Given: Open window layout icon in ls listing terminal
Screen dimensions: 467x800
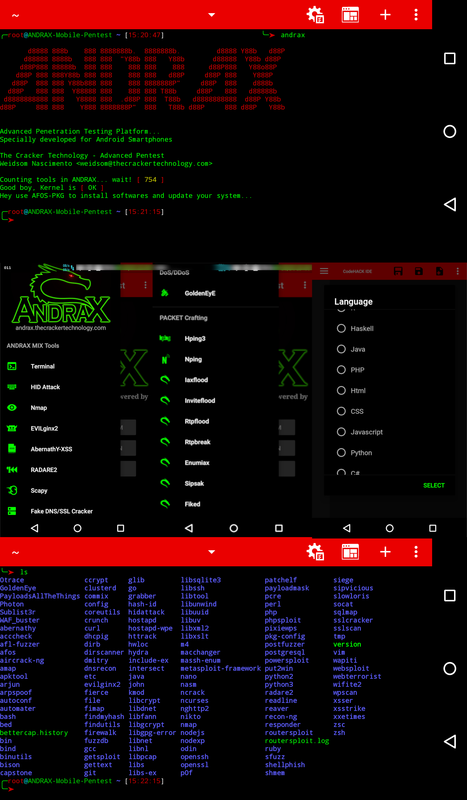Looking at the screenshot, I should click(350, 552).
